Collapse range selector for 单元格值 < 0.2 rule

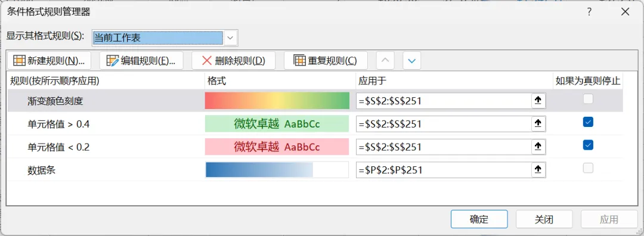[x=538, y=147]
